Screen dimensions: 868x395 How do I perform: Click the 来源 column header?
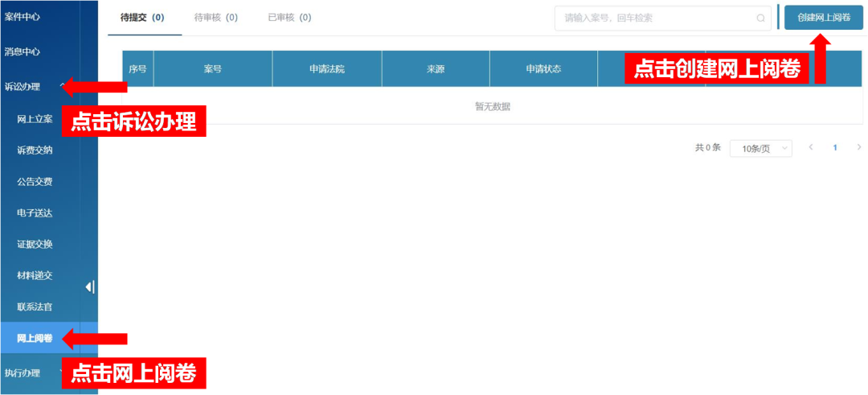pos(436,69)
